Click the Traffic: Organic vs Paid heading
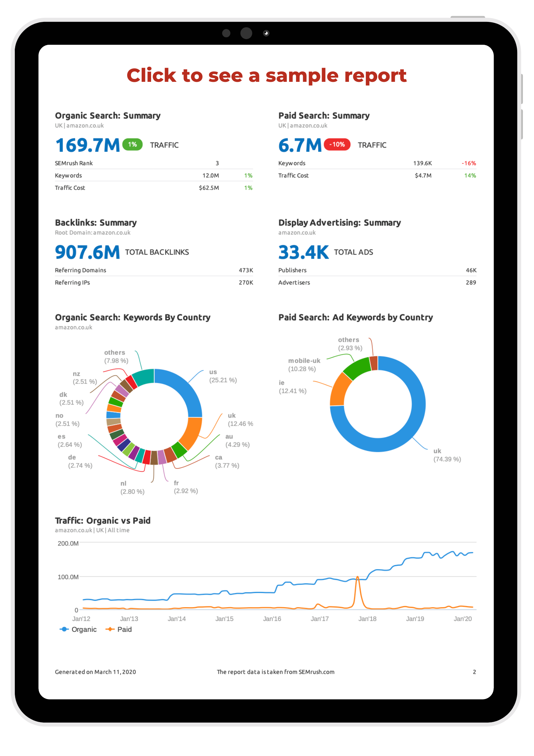 pos(103,521)
